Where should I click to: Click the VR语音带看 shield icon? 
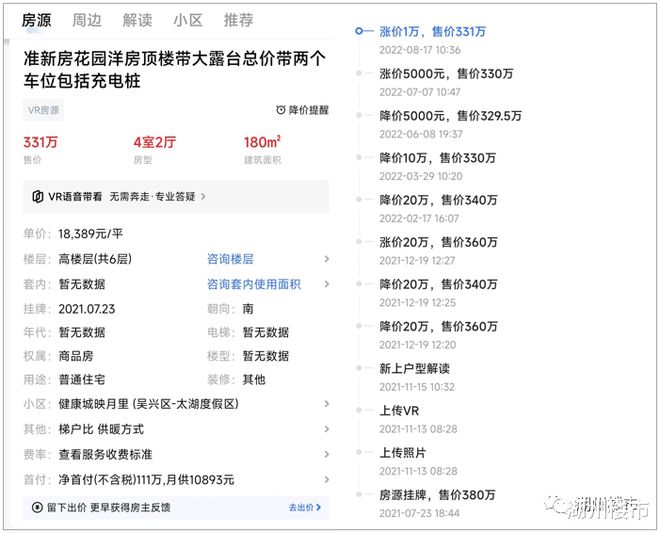point(38,197)
